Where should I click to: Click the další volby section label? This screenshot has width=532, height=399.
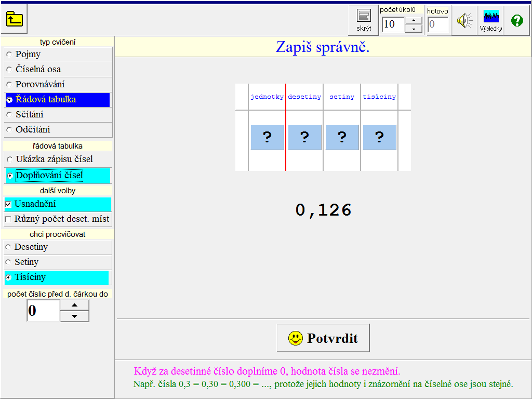[x=58, y=191]
